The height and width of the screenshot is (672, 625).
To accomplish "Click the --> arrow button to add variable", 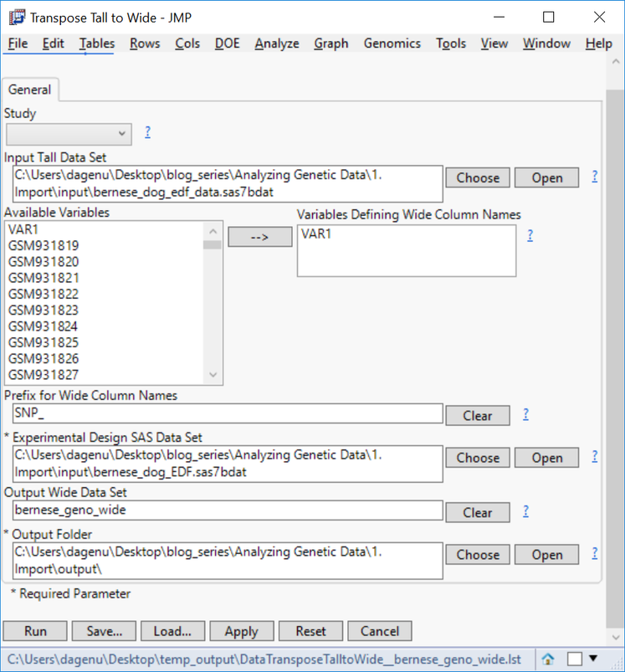I will click(260, 237).
